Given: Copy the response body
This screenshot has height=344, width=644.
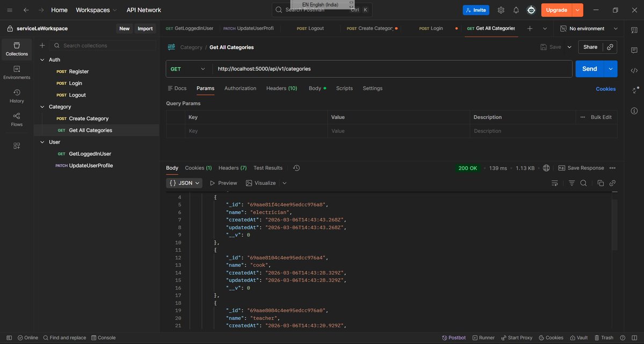Looking at the screenshot, I should (600, 183).
